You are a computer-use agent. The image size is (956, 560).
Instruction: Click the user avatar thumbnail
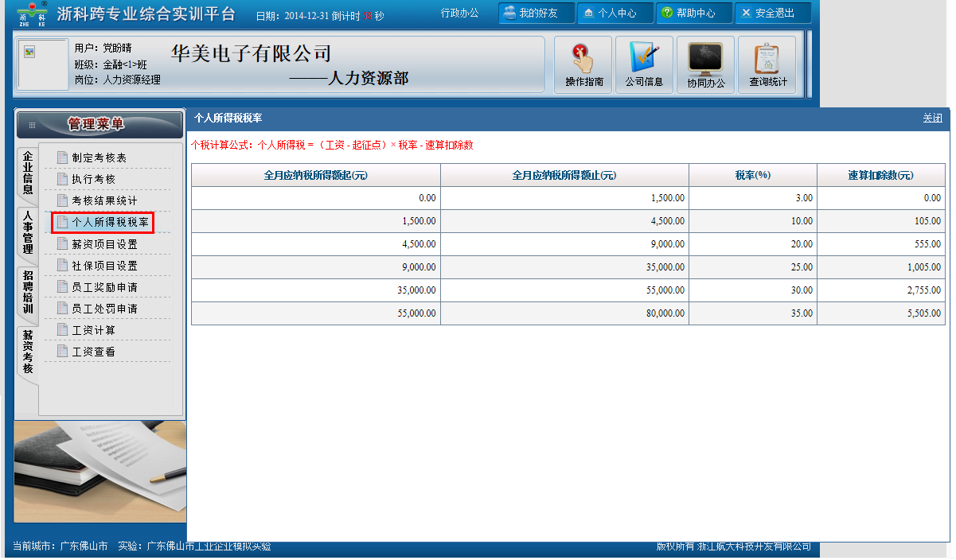43,64
